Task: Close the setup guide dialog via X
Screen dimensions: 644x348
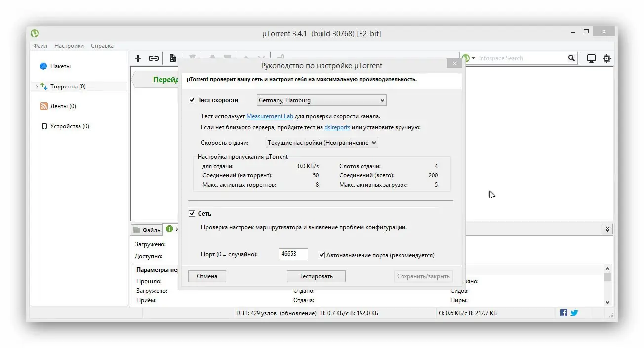Action: [454, 64]
